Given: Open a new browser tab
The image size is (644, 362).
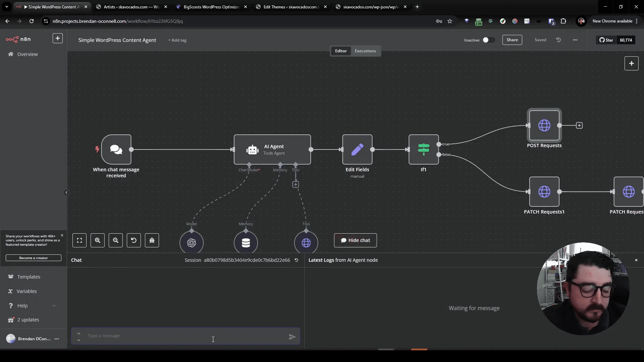Looking at the screenshot, I should coord(417,7).
